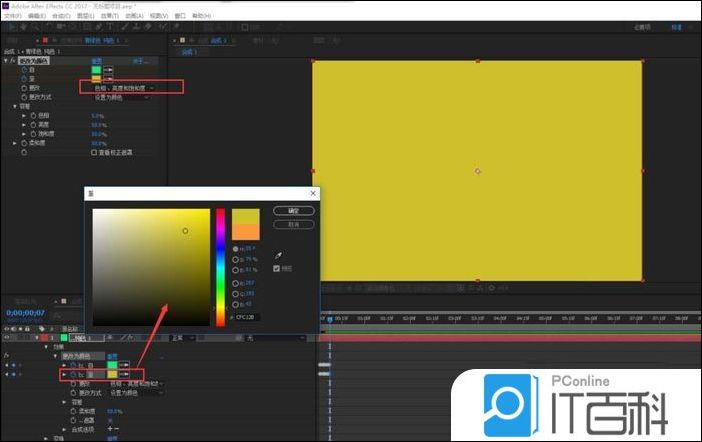Open the 更改 dropdown showing 色相、亮度和饱和度
The image size is (702, 442).
pyautogui.click(x=131, y=88)
